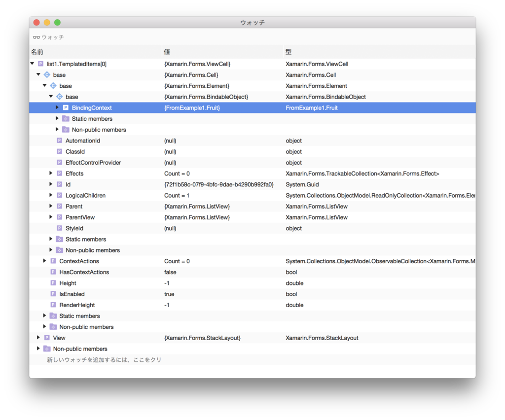Image resolution: width=505 pixels, height=420 pixels.
Task: Select the HasContextActions false value
Action: coord(170,272)
